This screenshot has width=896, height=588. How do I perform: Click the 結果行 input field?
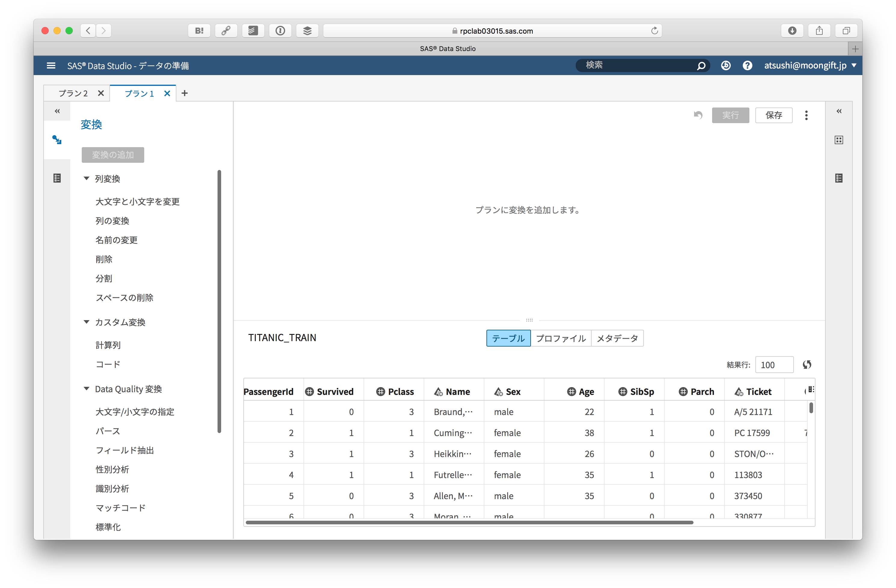point(774,365)
